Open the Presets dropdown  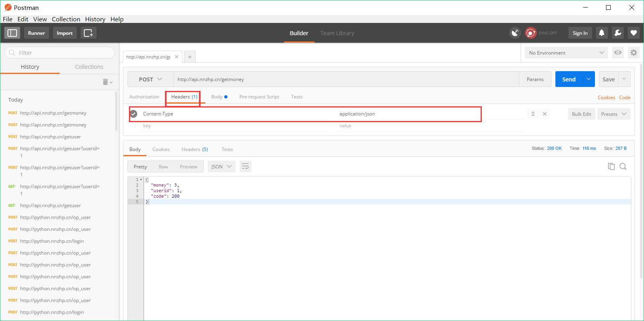click(614, 114)
